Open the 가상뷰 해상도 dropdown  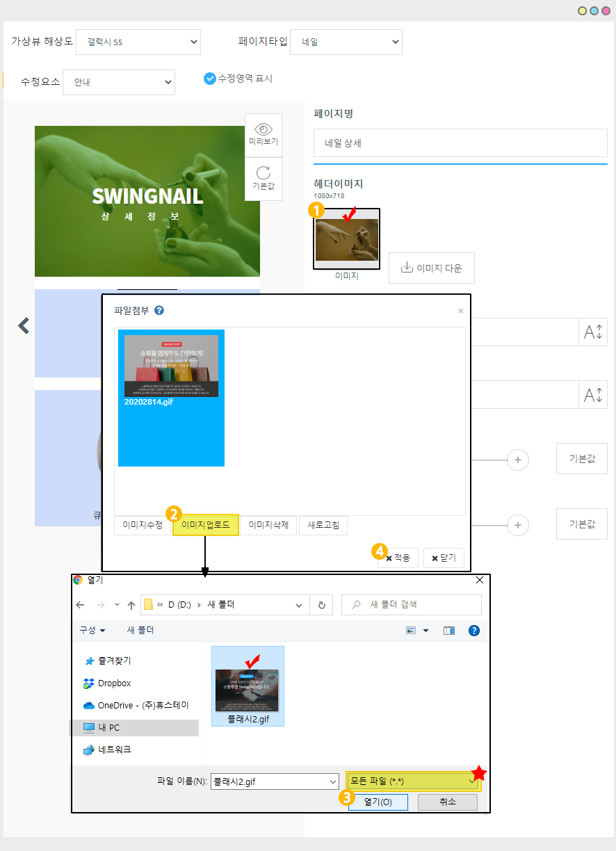coord(138,42)
